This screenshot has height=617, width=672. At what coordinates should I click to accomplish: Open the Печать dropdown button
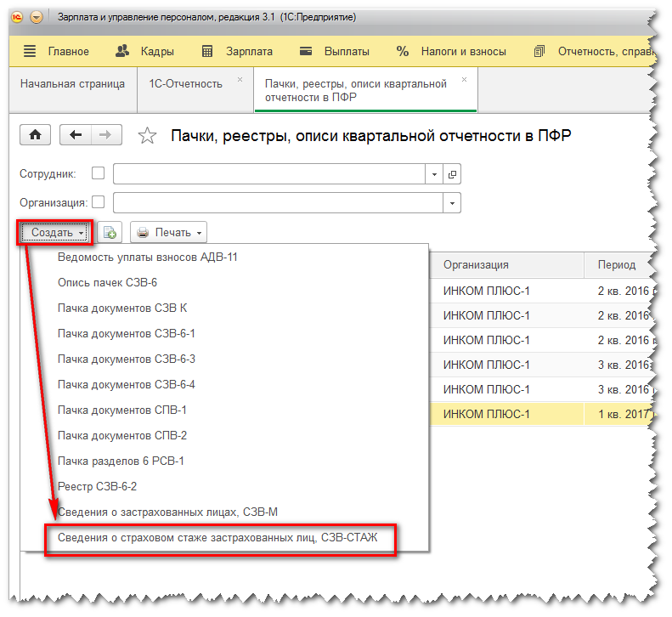pos(168,232)
